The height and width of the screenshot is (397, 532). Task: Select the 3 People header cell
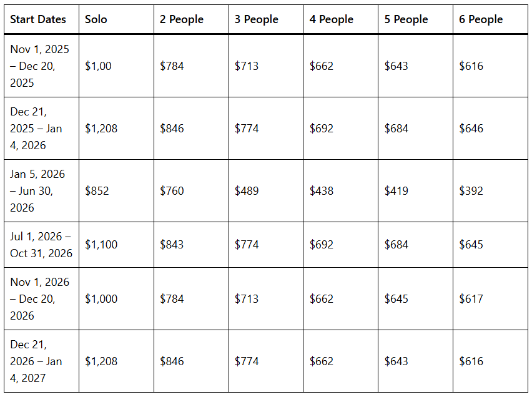(257, 19)
